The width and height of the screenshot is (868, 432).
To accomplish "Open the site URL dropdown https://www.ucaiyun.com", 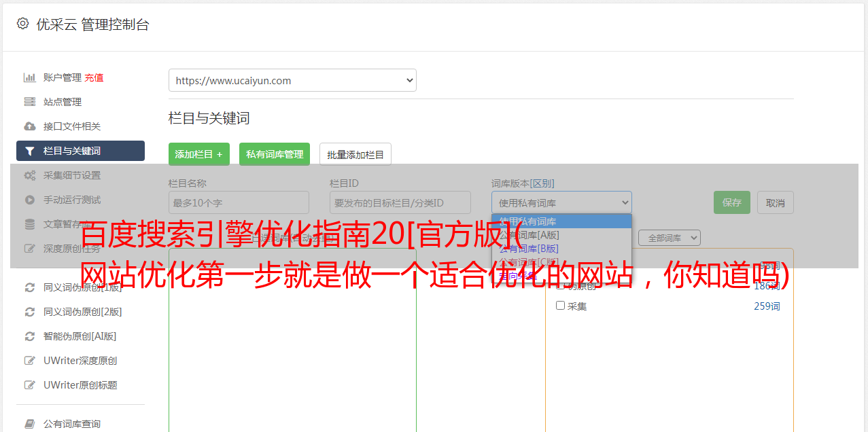I will click(x=292, y=80).
